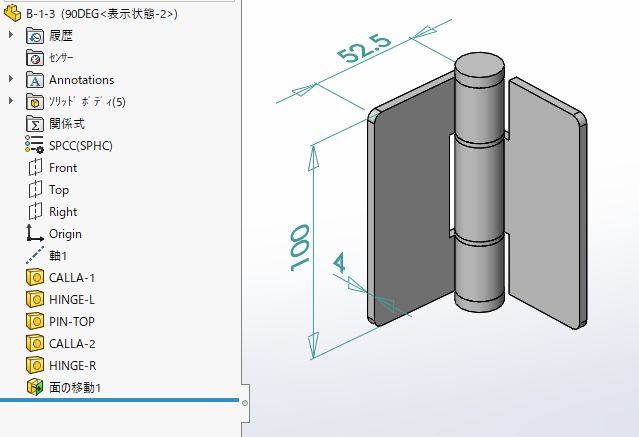Expand the Annotations node
Screen dimensions: 639x437
(x=11, y=79)
